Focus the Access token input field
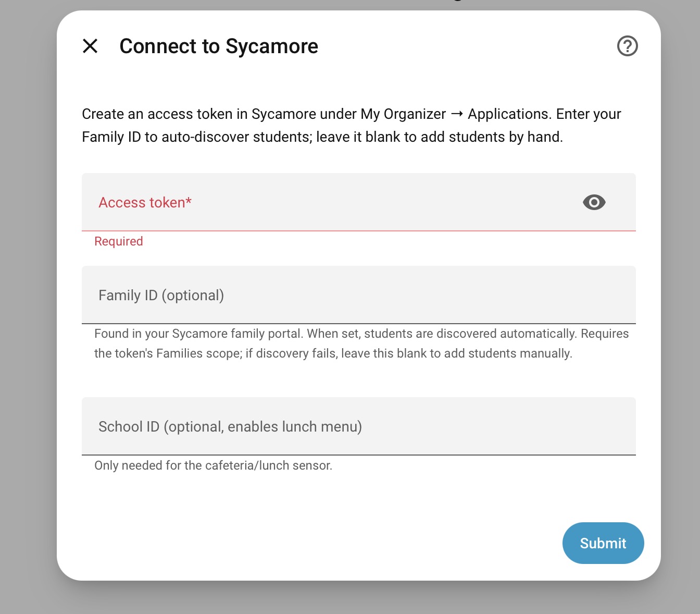This screenshot has width=700, height=614. point(359,202)
